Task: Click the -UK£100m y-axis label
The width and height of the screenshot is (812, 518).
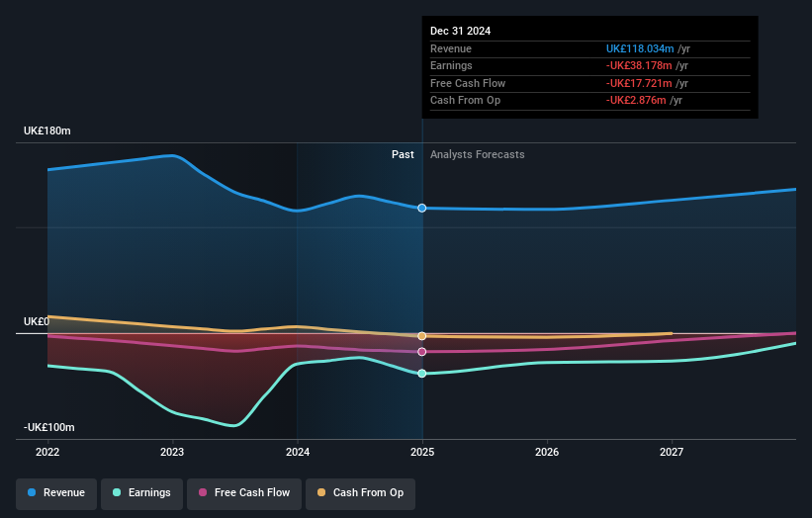Action: tap(49, 427)
